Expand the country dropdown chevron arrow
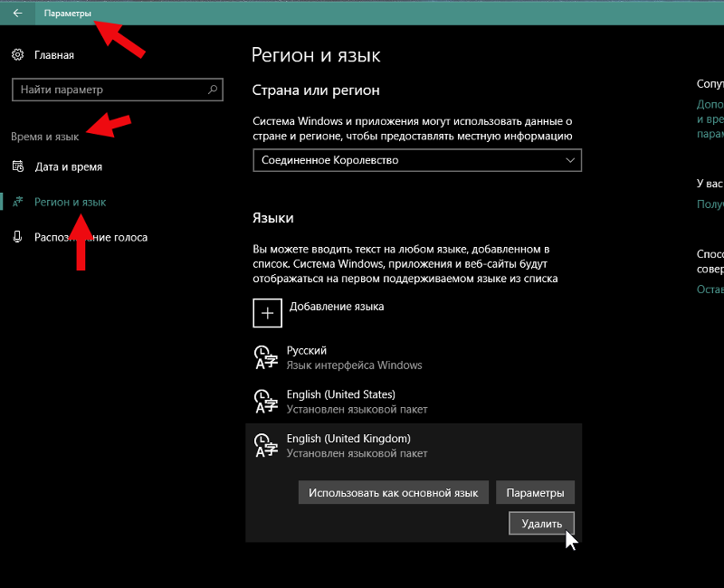724x588 pixels. pos(570,160)
